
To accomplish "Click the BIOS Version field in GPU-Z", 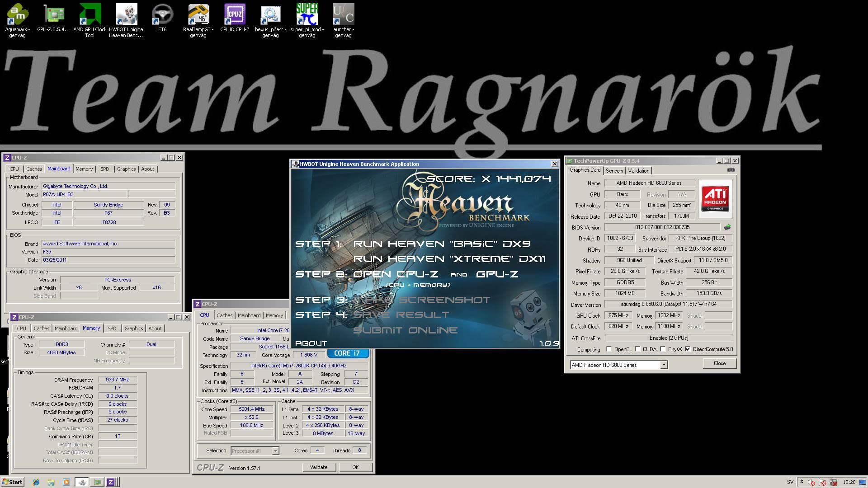I will click(662, 227).
